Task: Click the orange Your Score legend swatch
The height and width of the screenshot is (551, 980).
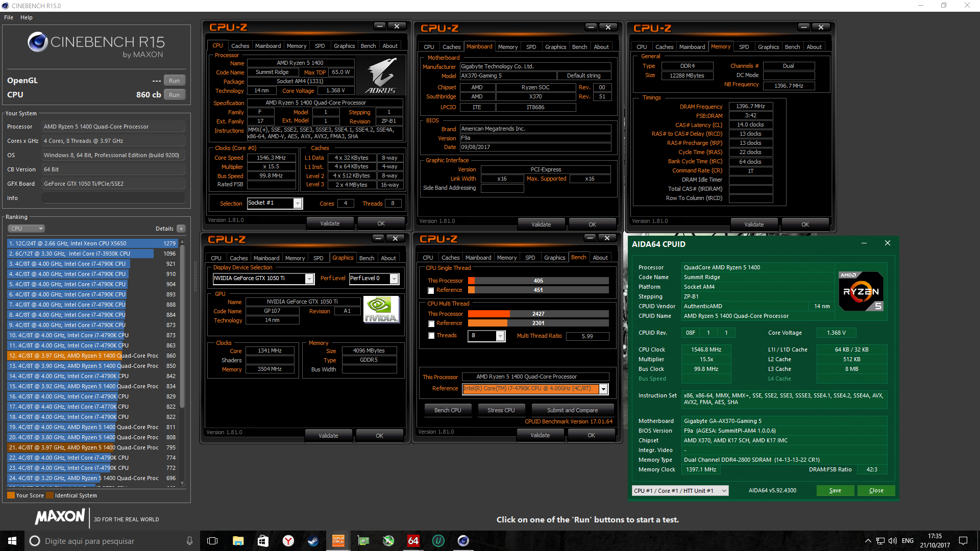Action: click(11, 495)
